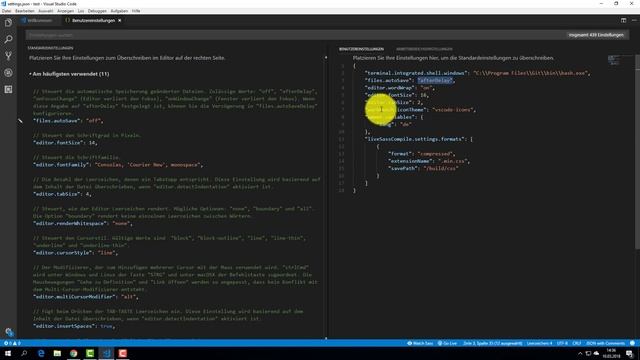Click "editor.multiCursorModifier" default setting line
The width and height of the screenshot is (640, 360).
[x=86, y=297]
